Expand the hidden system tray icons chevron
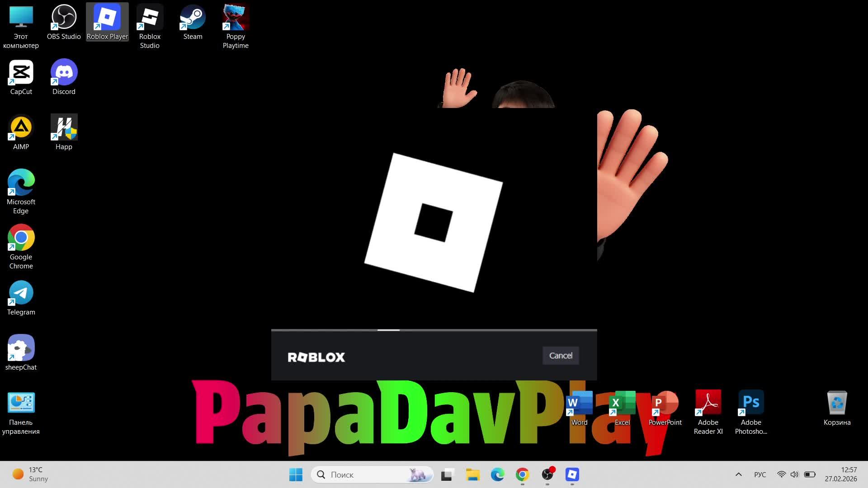 click(739, 474)
